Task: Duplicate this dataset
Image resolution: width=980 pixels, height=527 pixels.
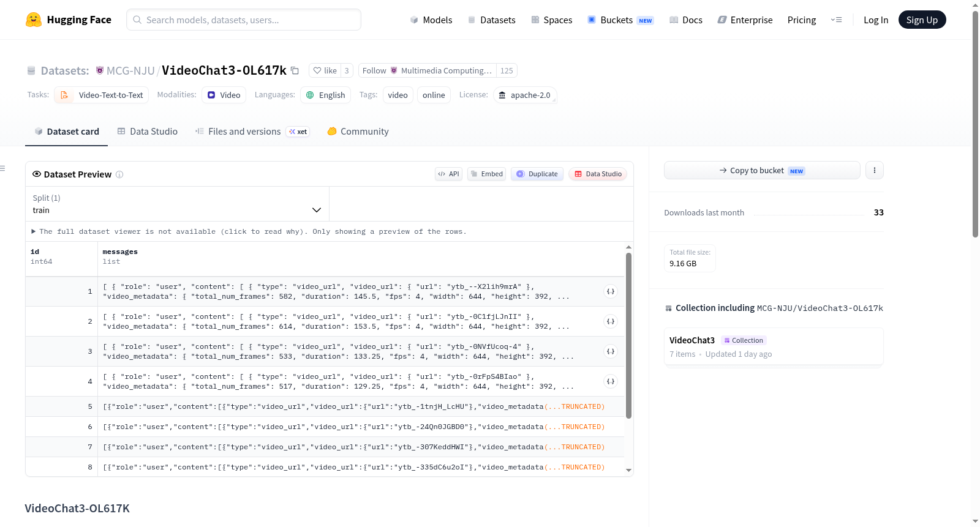Action: point(537,174)
